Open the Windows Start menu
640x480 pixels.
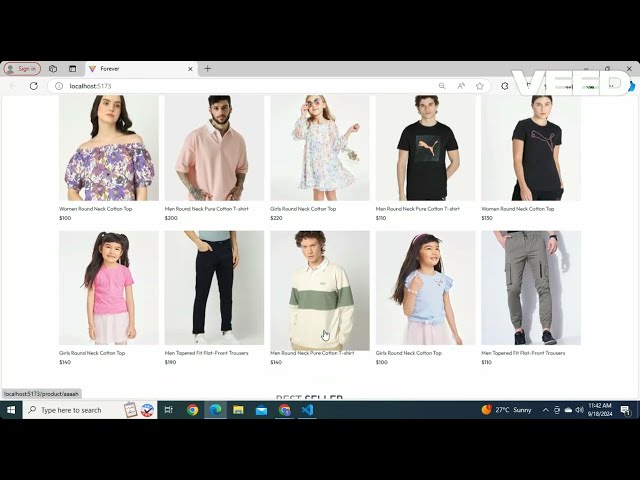[x=11, y=410]
